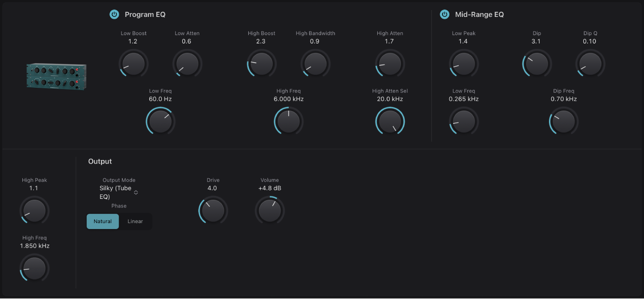Image resolution: width=644 pixels, height=299 pixels.
Task: Adjust the Drive knob
Action: (213, 211)
